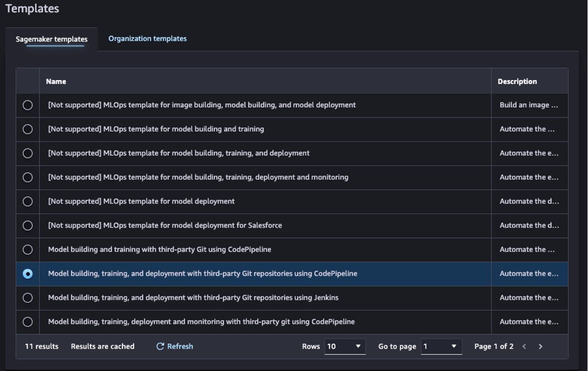Viewport: 588px width, 371px height.
Task: Open the Rows per page dropdown
Action: pos(345,346)
